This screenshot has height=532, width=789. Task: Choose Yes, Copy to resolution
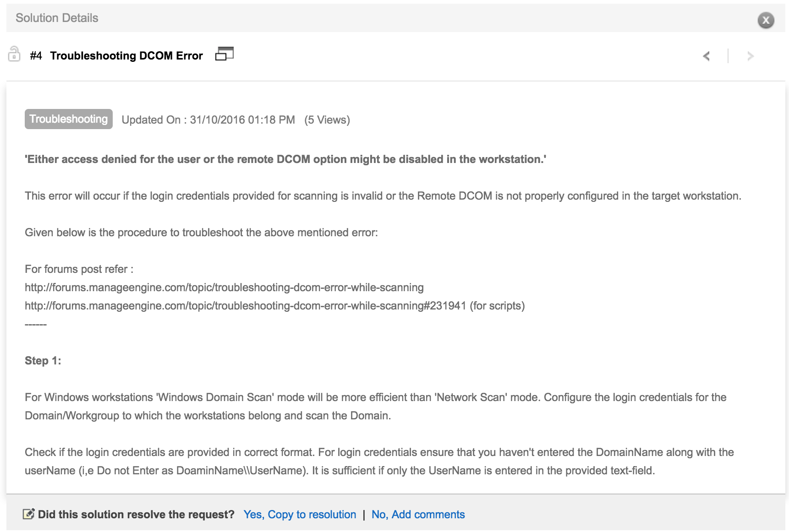(x=300, y=515)
